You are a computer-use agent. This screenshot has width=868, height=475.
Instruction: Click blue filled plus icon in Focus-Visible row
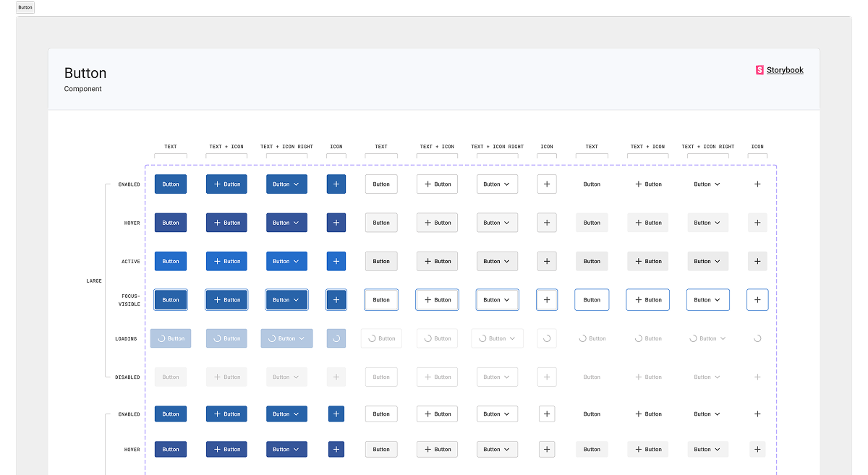click(x=336, y=300)
